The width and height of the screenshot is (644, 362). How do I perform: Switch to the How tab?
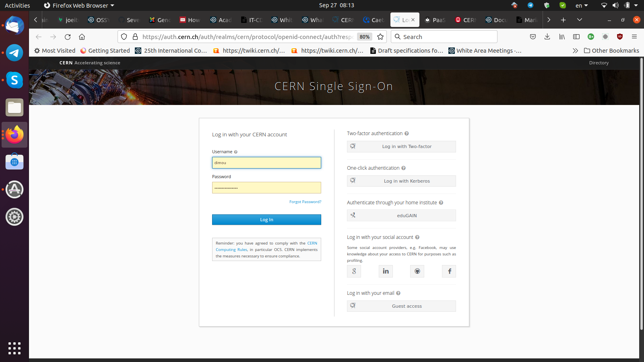tap(190, 20)
